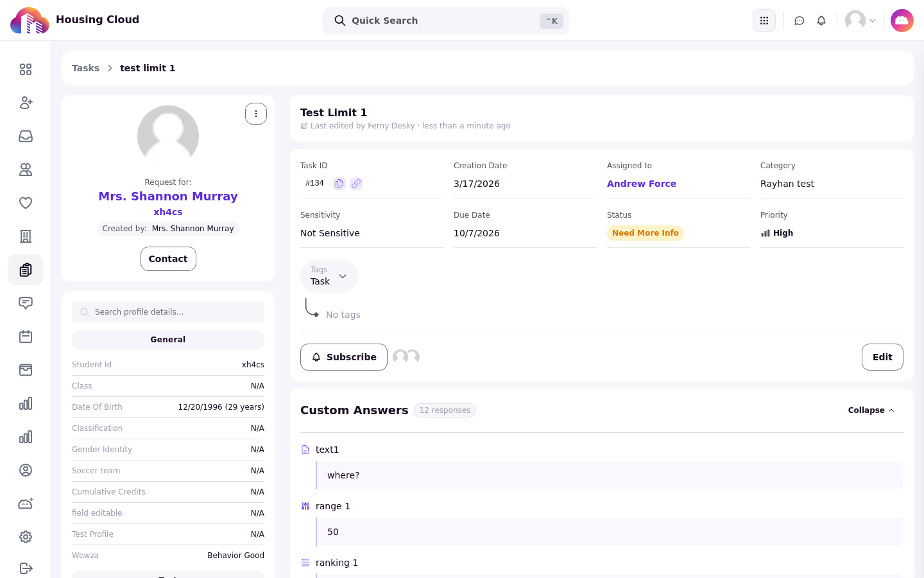Image resolution: width=924 pixels, height=578 pixels.
Task: Select the General profile section tab
Action: 168,340
